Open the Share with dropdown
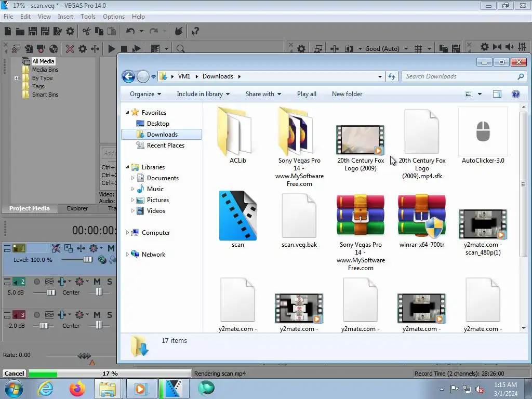The width and height of the screenshot is (532, 399). tap(263, 94)
